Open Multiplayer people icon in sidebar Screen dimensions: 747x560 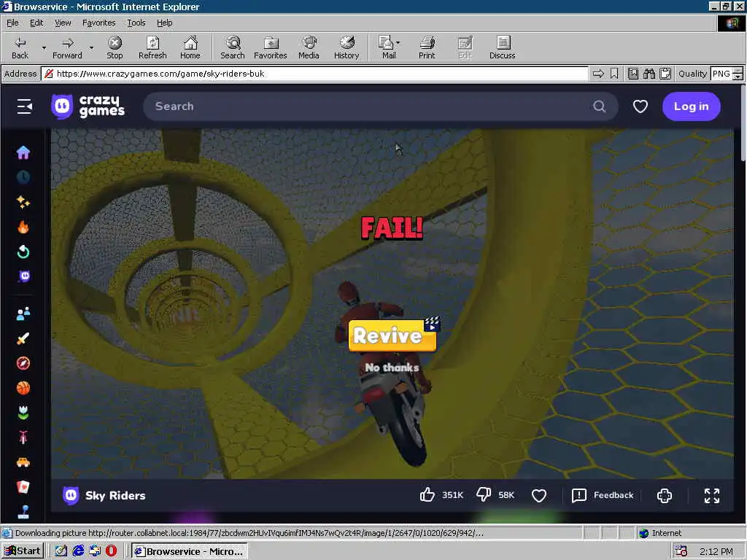pyautogui.click(x=23, y=314)
